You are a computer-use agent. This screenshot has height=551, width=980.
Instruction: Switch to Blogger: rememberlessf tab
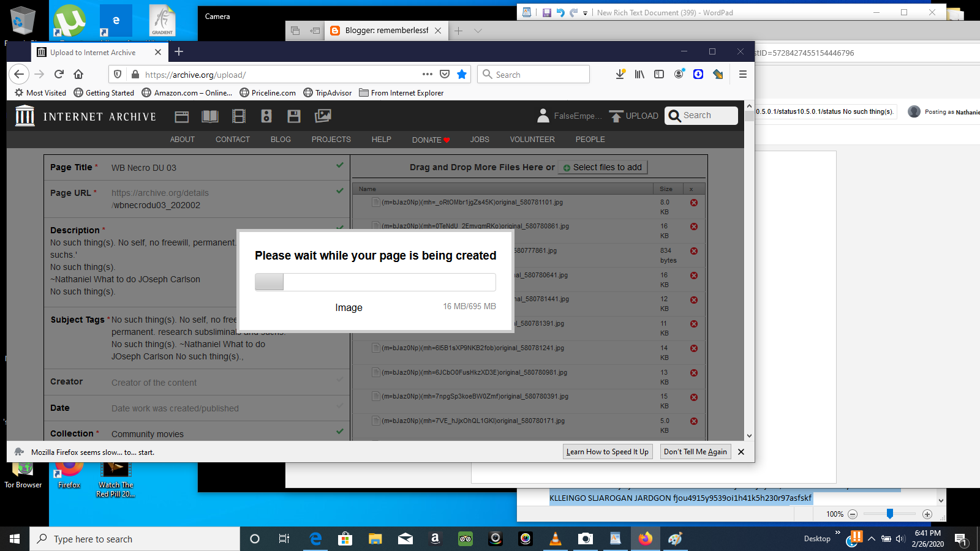[386, 31]
